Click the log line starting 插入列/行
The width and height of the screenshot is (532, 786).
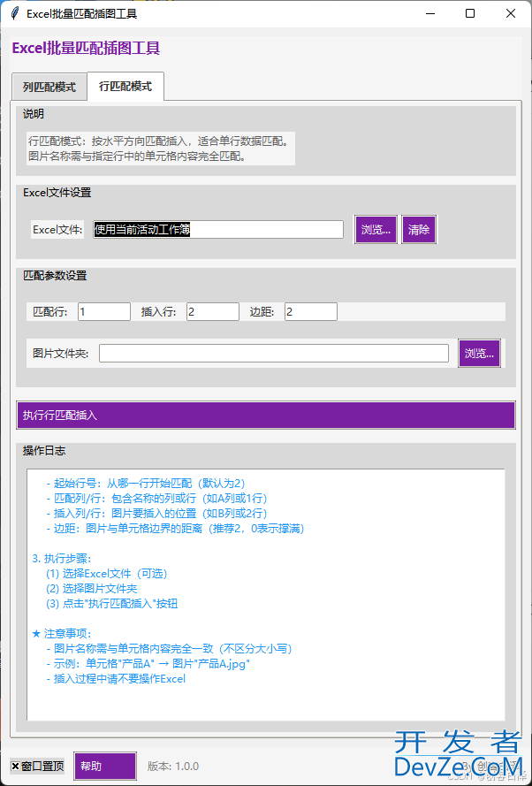pos(156,514)
